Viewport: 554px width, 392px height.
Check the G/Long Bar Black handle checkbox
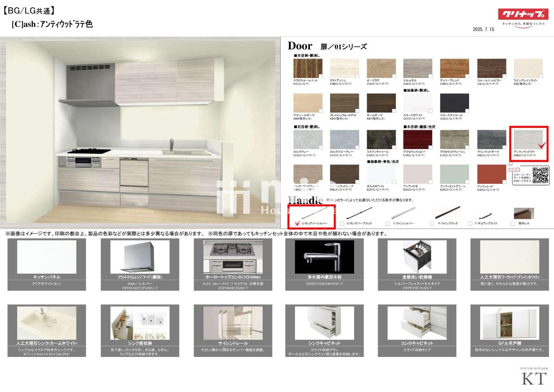click(x=342, y=223)
